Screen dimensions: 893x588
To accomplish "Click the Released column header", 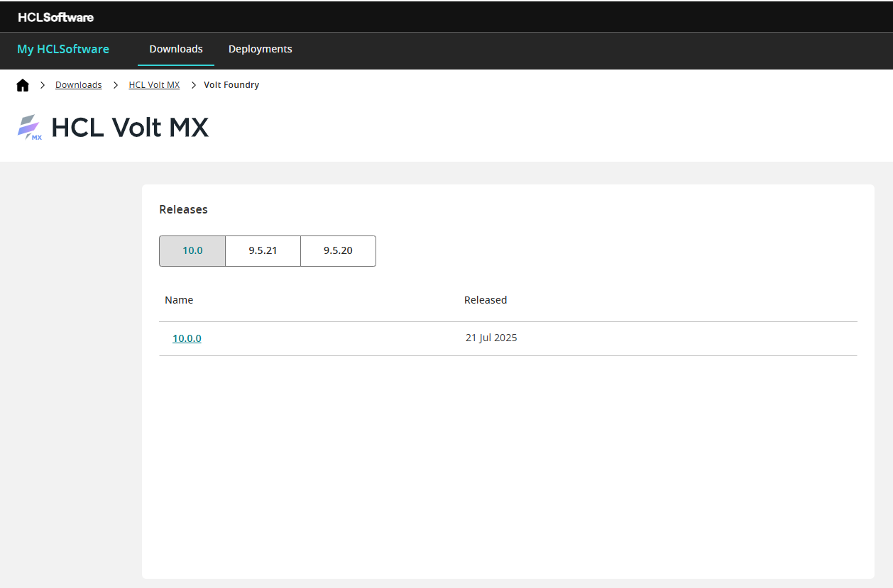I will (x=486, y=300).
